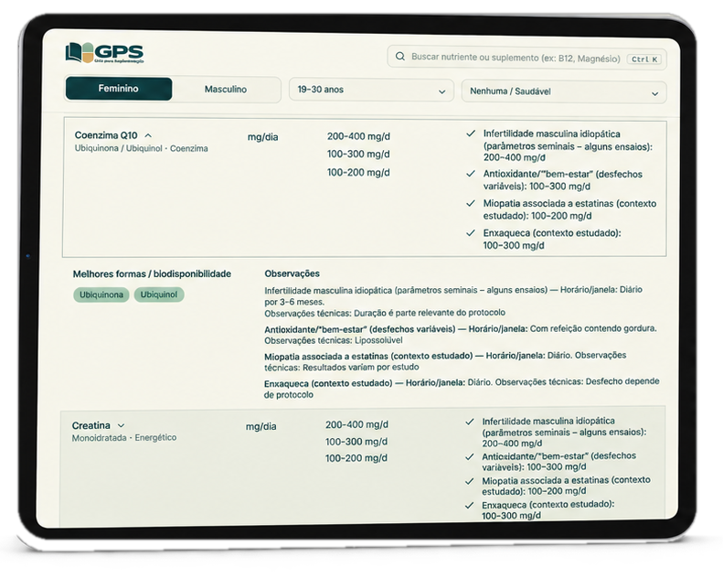Click Creatina mg/dia unit

[261, 426]
